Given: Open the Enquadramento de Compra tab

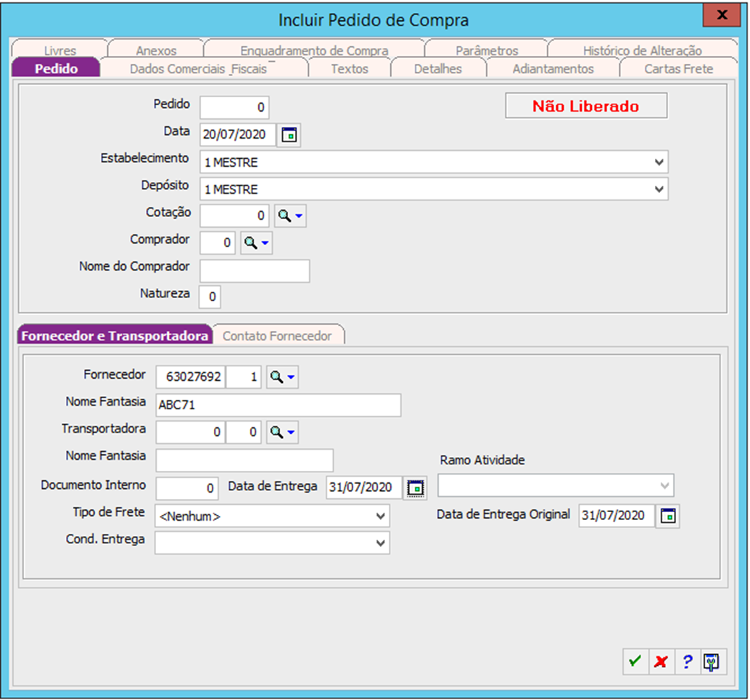Looking at the screenshot, I should [x=314, y=50].
